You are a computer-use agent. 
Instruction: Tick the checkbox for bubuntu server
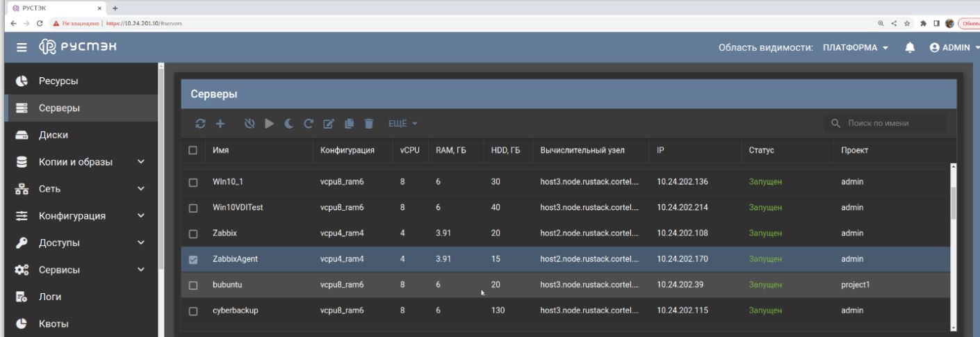[194, 285]
